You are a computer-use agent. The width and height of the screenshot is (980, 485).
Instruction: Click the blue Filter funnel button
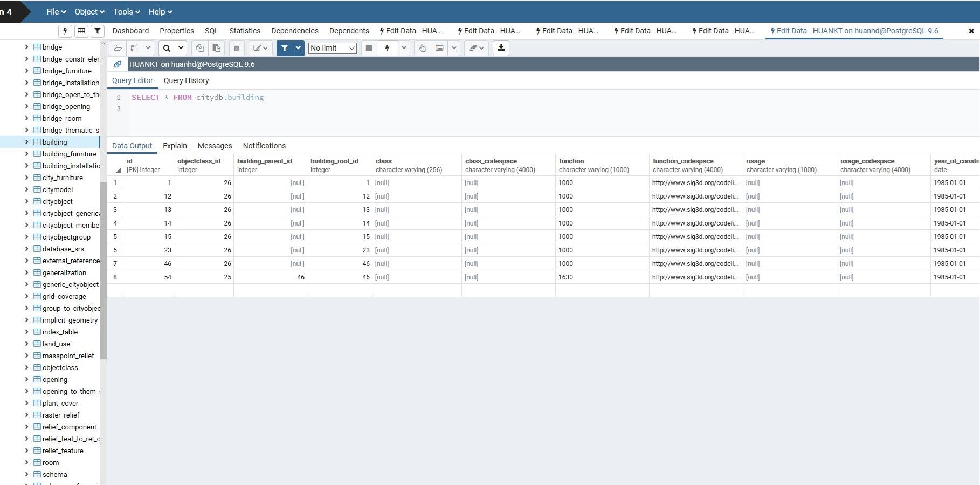coord(285,48)
